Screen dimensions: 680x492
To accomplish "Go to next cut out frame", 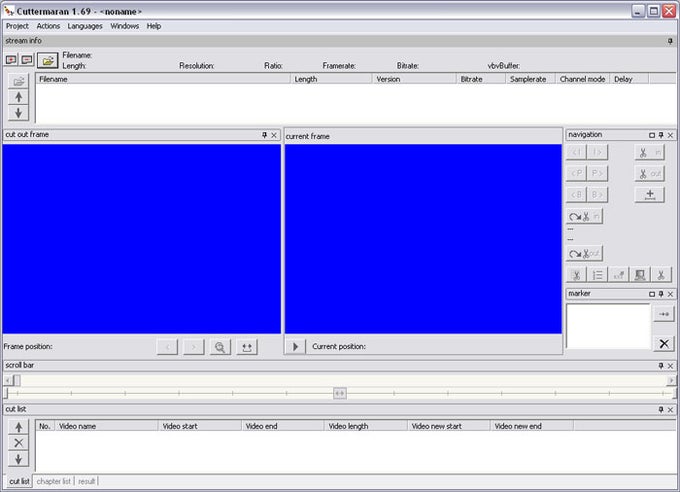I will tap(194, 347).
